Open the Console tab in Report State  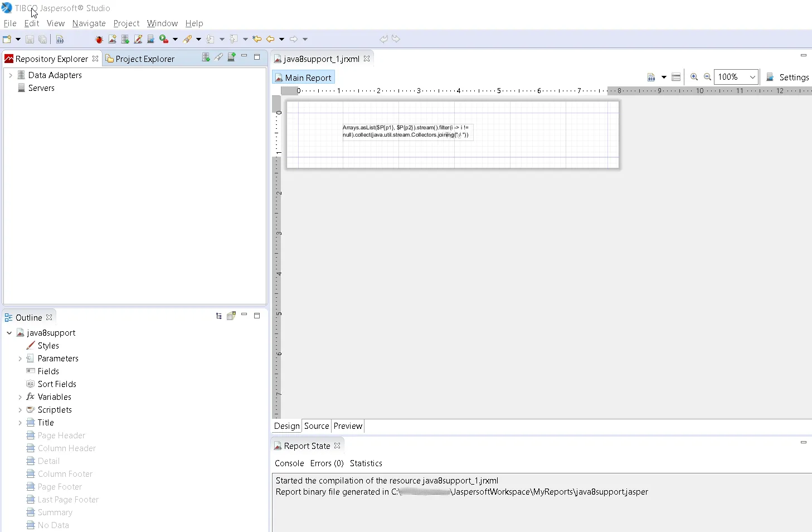click(289, 463)
